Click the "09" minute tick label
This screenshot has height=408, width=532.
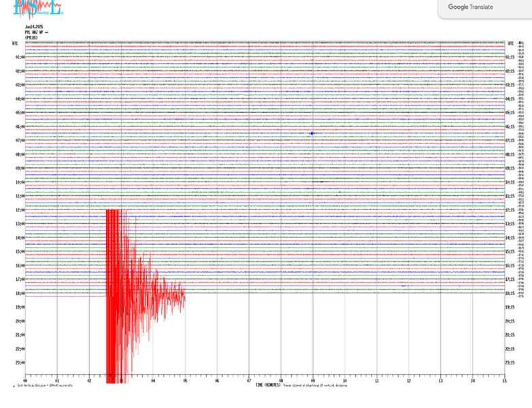313,381
